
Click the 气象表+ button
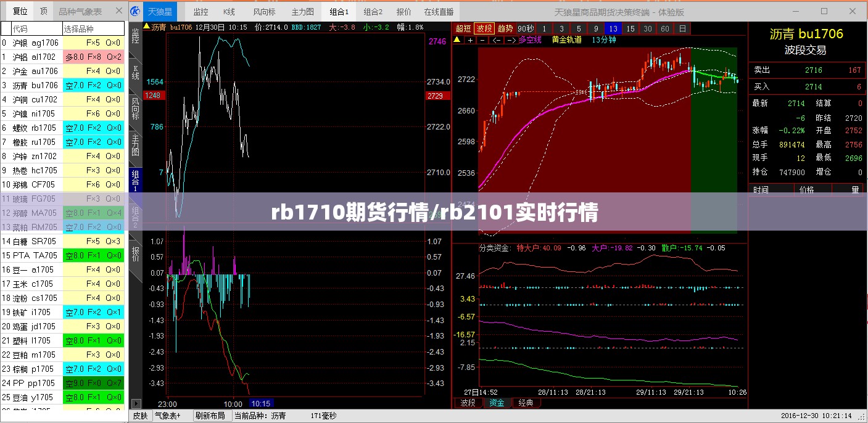click(168, 416)
